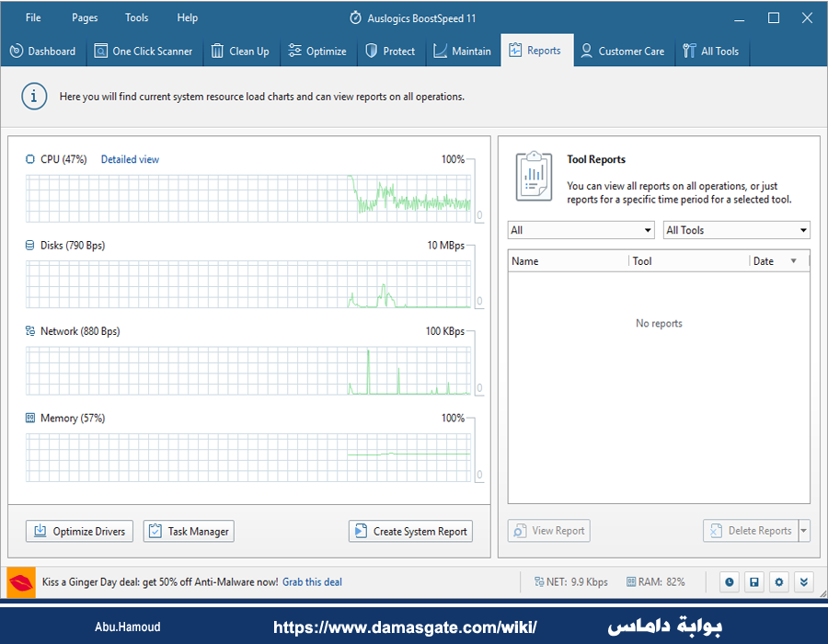Screen dimensions: 828x644
Task: Click the Reports clipboard tab icon
Action: (x=515, y=51)
